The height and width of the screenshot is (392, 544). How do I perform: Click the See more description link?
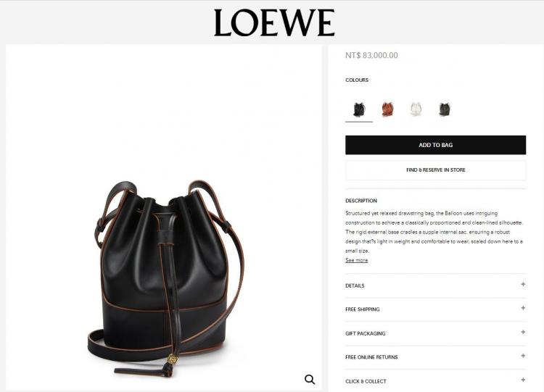tap(356, 260)
